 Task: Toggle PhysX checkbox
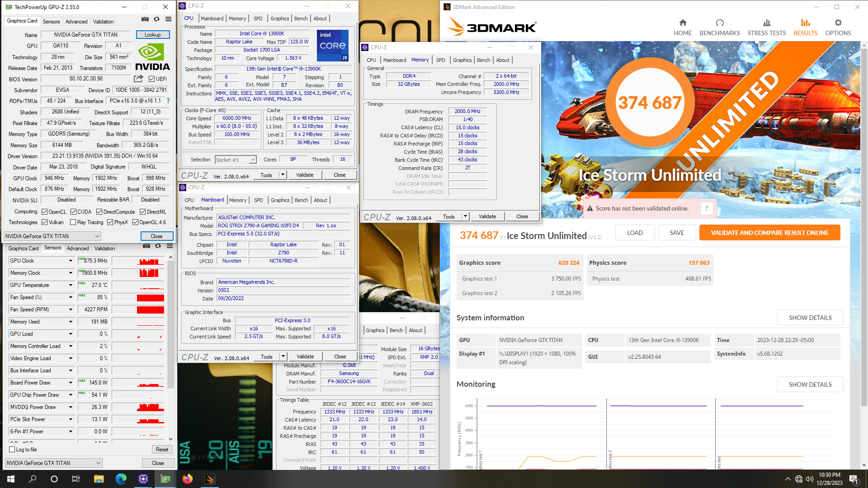[110, 222]
